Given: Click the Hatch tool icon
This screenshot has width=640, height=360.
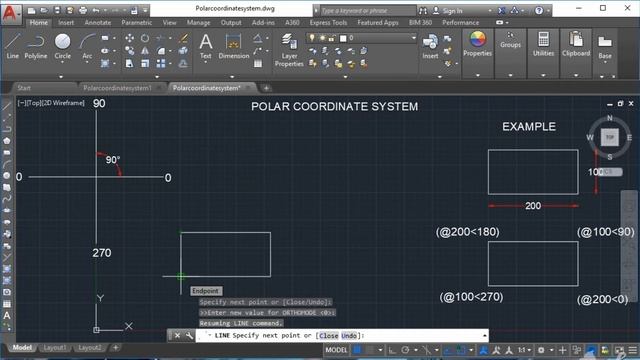Looking at the screenshot, I should [105, 63].
